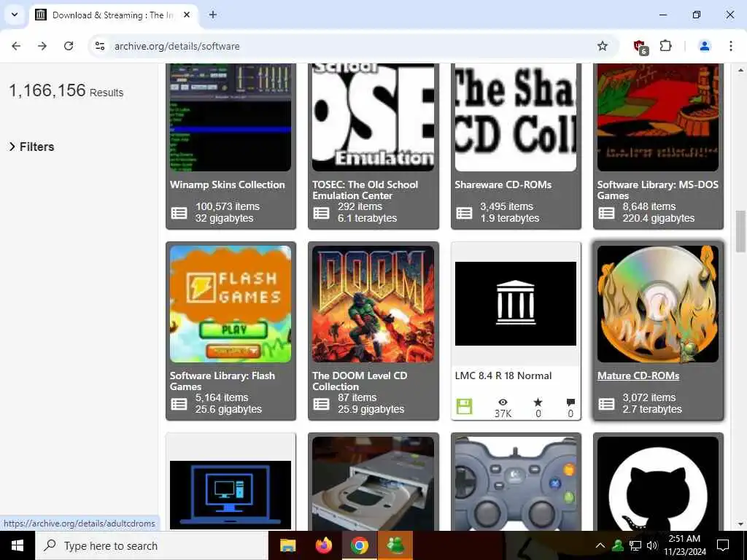Click the green floppy disk software icon

click(x=464, y=407)
